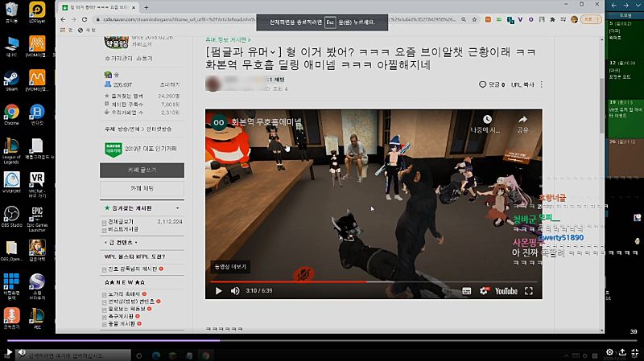Play the embedded YouTube video
The width and height of the screenshot is (644, 361).
[x=218, y=291]
